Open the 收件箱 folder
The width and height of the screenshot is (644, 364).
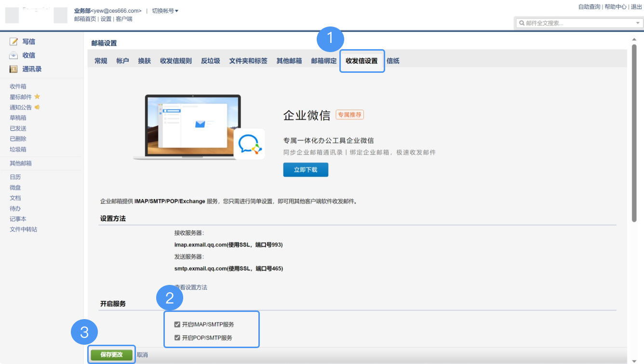[18, 86]
